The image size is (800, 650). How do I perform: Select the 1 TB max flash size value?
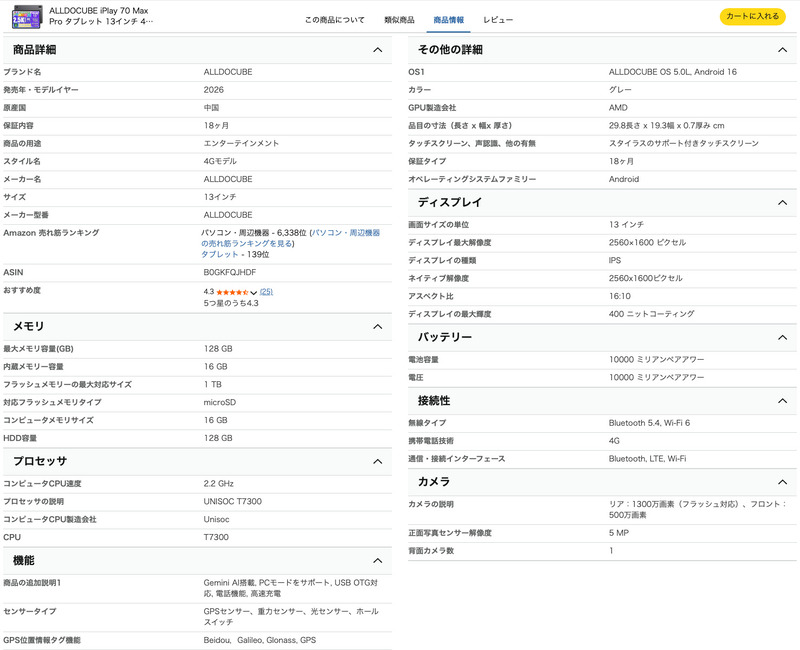(x=213, y=385)
